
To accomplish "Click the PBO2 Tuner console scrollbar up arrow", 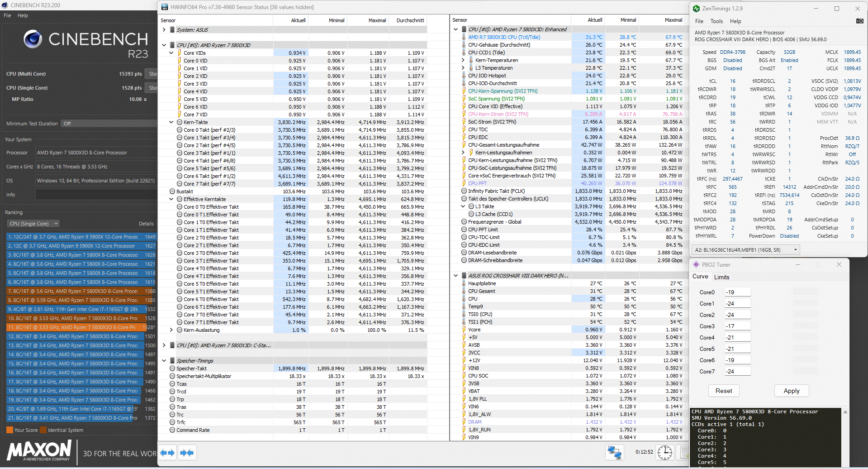I will tap(845, 412).
